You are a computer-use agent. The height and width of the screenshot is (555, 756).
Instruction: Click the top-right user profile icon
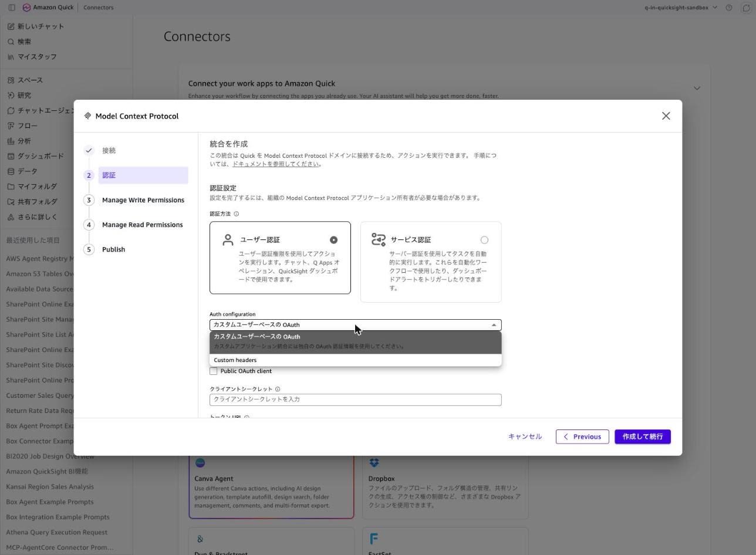pos(745,8)
